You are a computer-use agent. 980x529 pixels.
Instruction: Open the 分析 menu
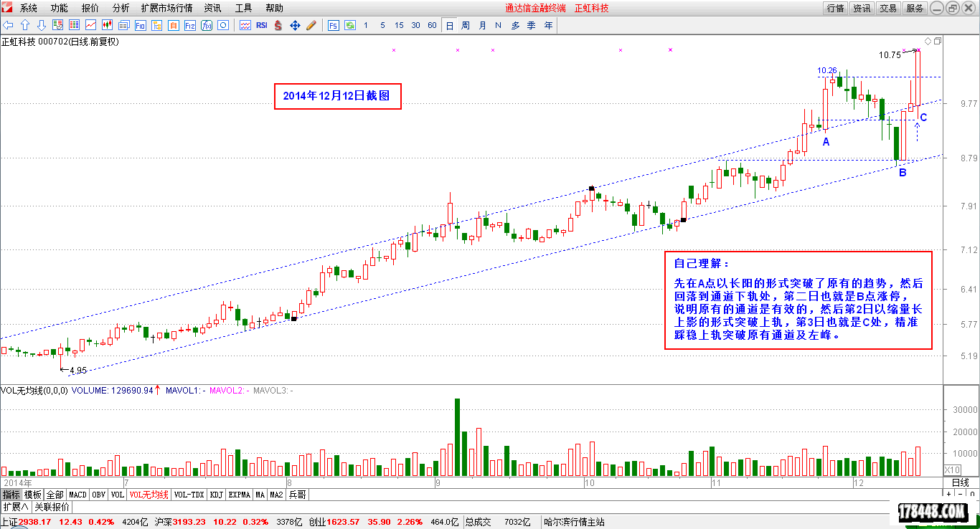click(121, 8)
